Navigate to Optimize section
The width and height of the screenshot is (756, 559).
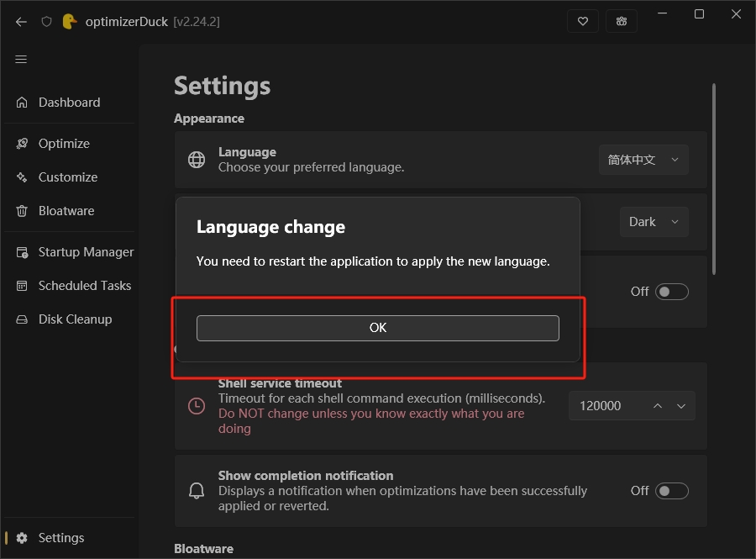[70, 143]
